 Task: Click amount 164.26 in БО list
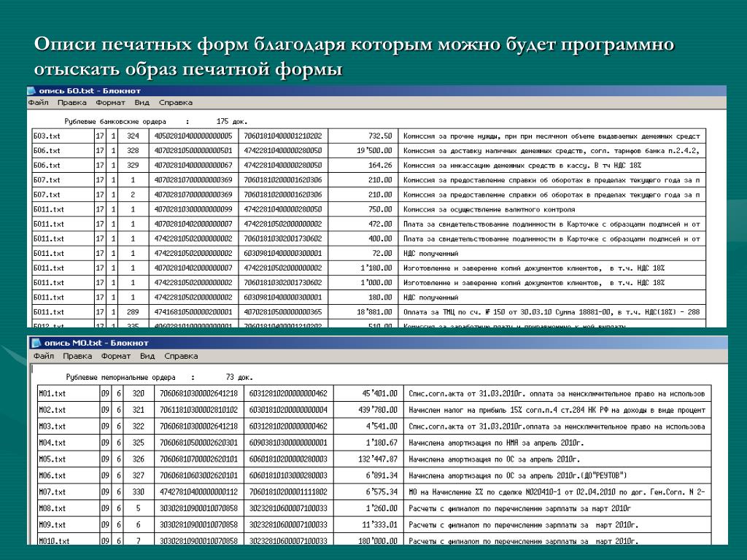(380, 166)
